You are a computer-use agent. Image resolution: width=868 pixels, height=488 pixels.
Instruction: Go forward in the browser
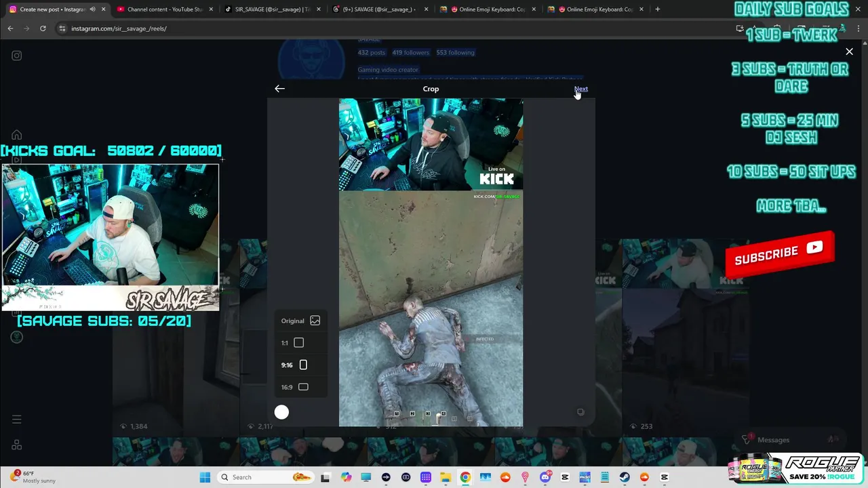tap(26, 28)
